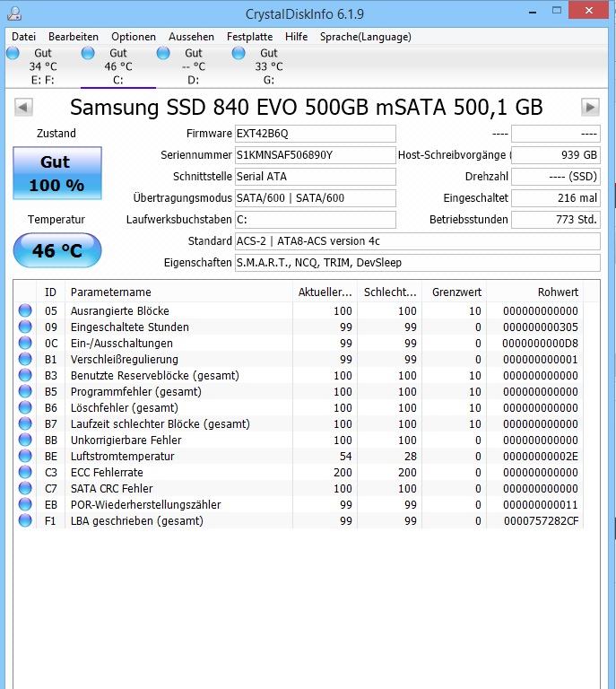Click status orb for Unkorrigierbare Fehler row

click(25, 440)
